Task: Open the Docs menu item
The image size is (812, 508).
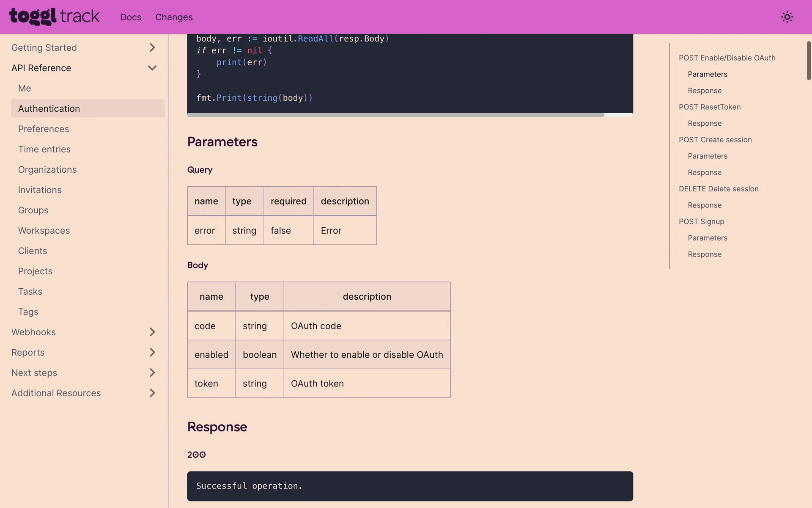Action: tap(131, 17)
